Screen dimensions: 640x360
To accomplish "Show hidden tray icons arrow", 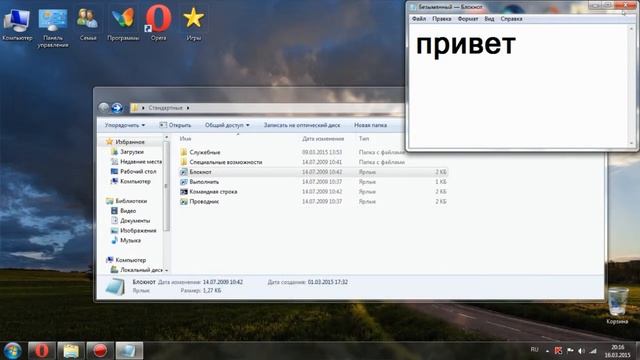I will (x=547, y=351).
